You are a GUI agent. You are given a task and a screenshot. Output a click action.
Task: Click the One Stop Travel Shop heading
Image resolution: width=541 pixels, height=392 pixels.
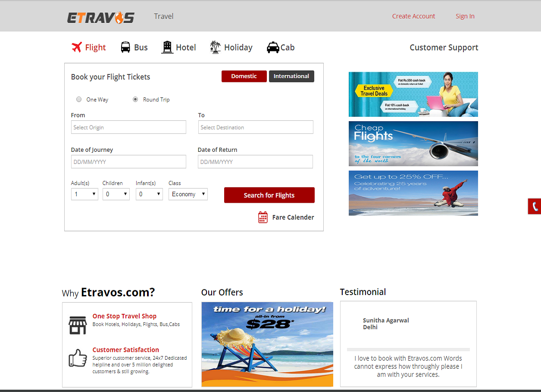point(125,316)
